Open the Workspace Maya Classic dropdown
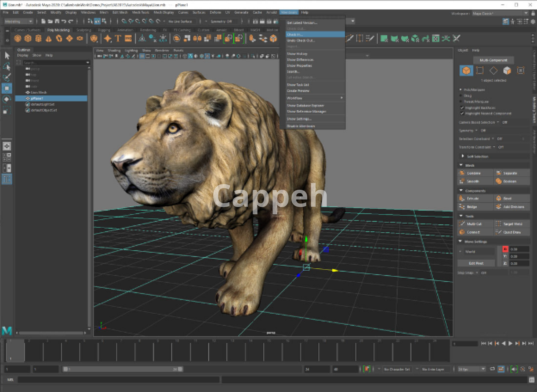 (500, 13)
